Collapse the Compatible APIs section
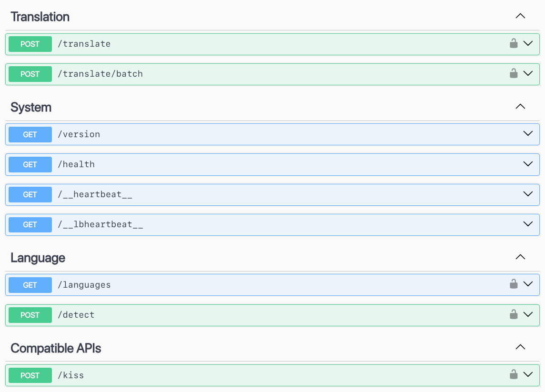The image size is (545, 392). point(520,348)
